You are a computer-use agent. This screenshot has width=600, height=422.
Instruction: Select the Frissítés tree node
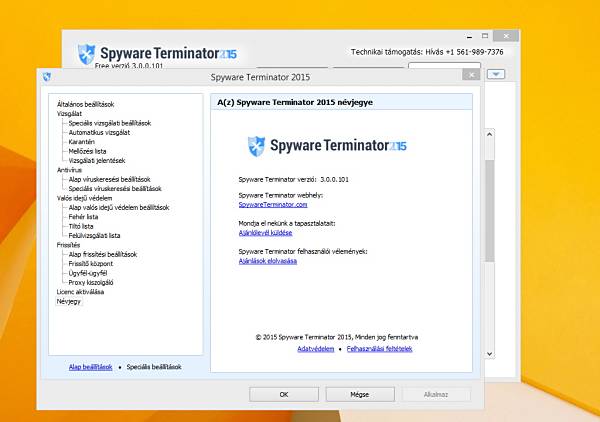pyautogui.click(x=68, y=245)
